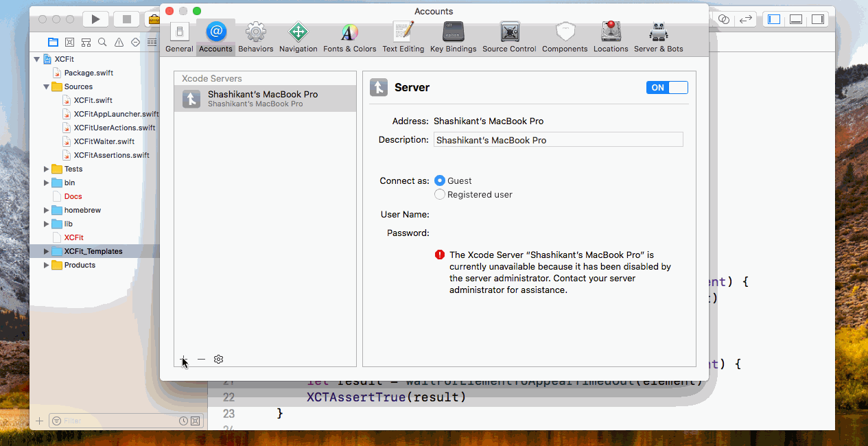Add a file with navigator plus button
868x446 pixels.
pyautogui.click(x=39, y=421)
